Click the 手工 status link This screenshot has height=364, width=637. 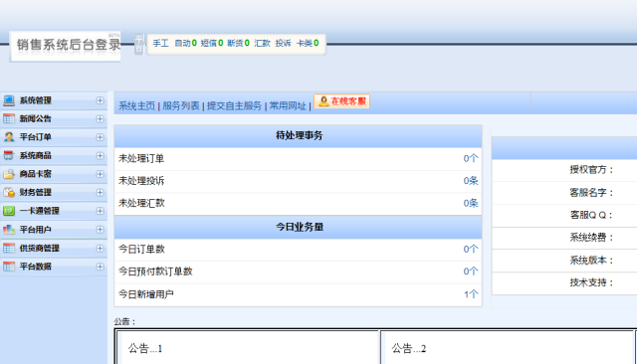point(160,43)
